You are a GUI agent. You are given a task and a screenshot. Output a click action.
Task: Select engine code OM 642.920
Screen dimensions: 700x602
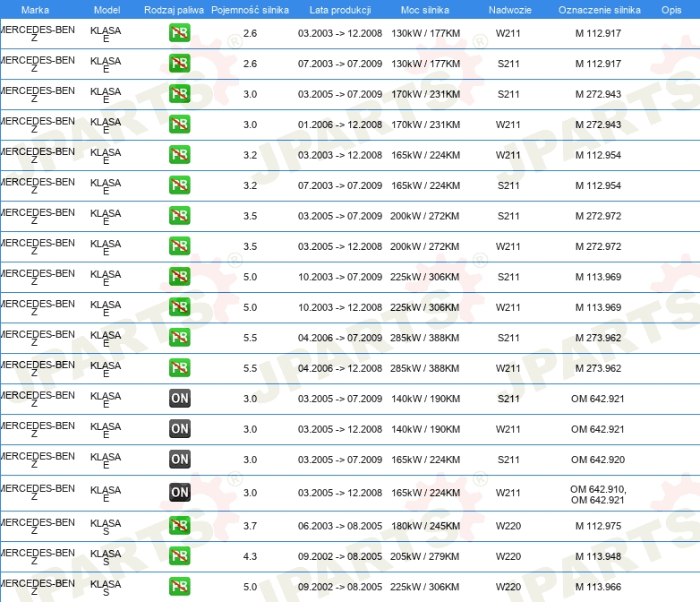pyautogui.click(x=598, y=460)
